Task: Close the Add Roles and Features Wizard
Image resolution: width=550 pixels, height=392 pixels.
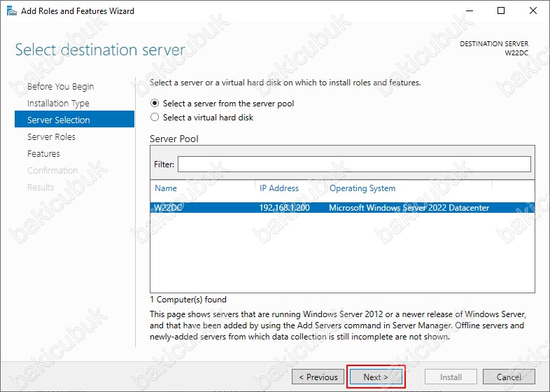Action: (533, 11)
